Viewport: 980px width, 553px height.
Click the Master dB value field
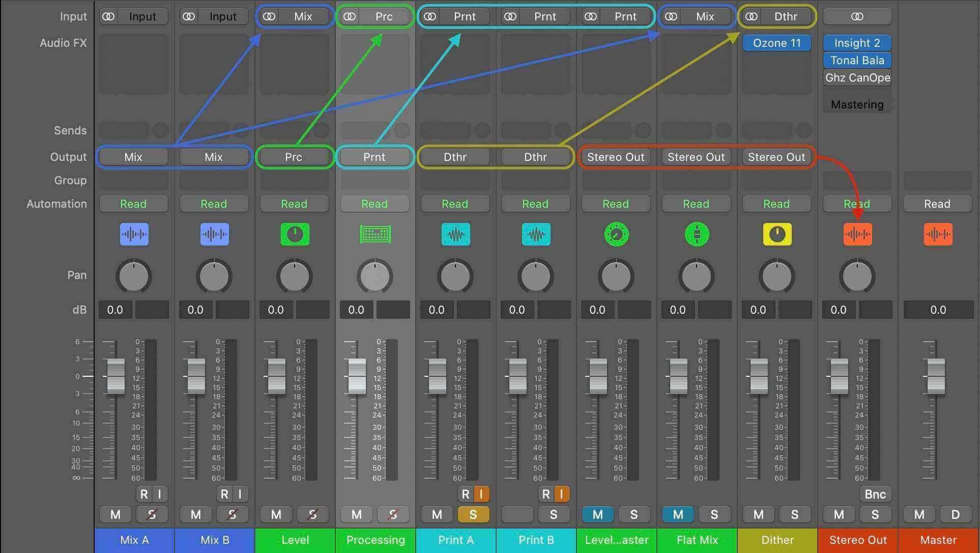[x=938, y=310]
